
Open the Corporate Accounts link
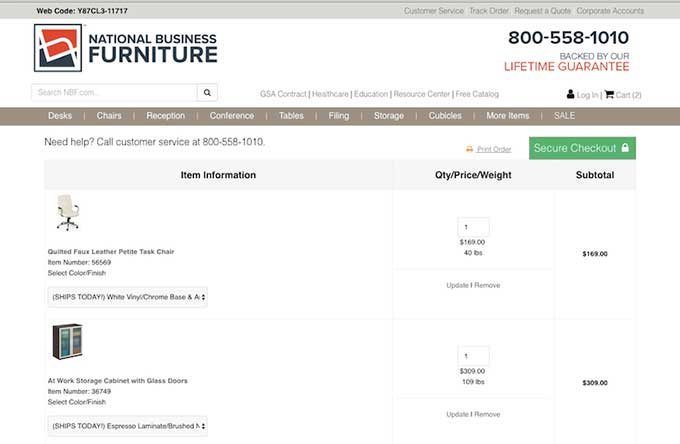[x=610, y=11]
